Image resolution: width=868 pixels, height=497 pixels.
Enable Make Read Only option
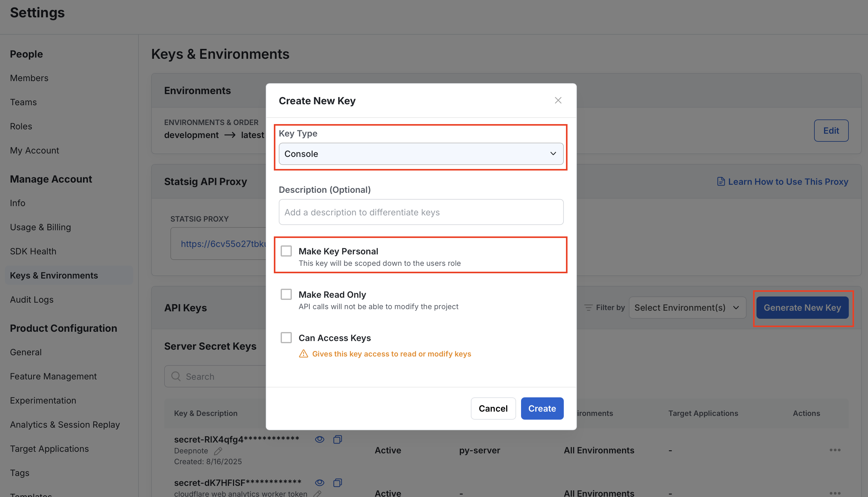pos(286,294)
